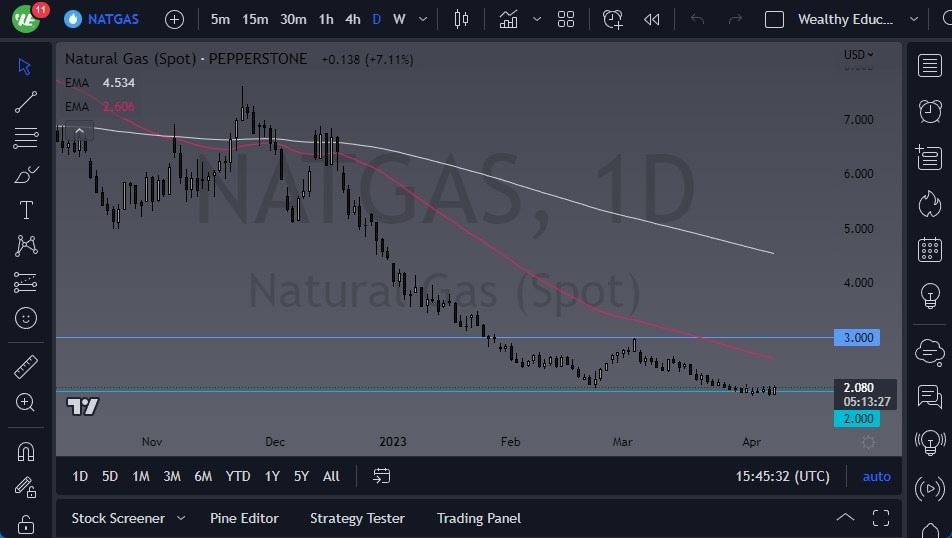952x538 pixels.
Task: Open the Stock Screener tab
Action: click(118, 518)
